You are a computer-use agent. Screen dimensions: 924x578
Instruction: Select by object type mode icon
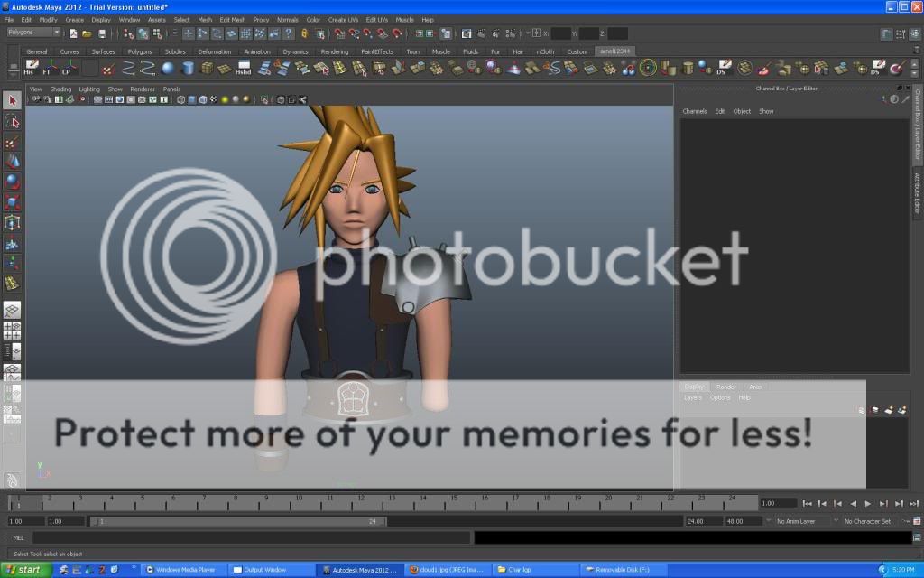143,33
